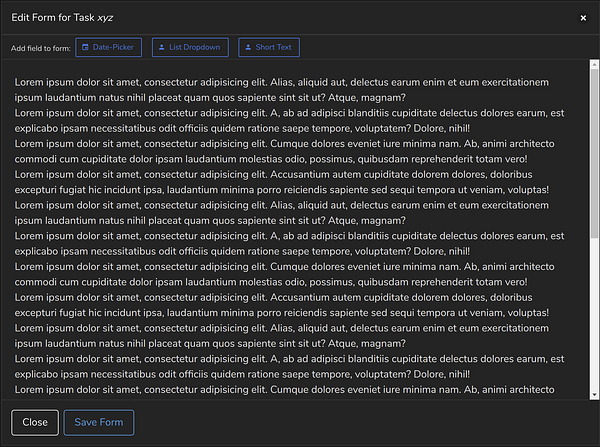Click the first 'explicabo ipsam necessitatibus' line
600x447 pixels.
click(x=242, y=128)
